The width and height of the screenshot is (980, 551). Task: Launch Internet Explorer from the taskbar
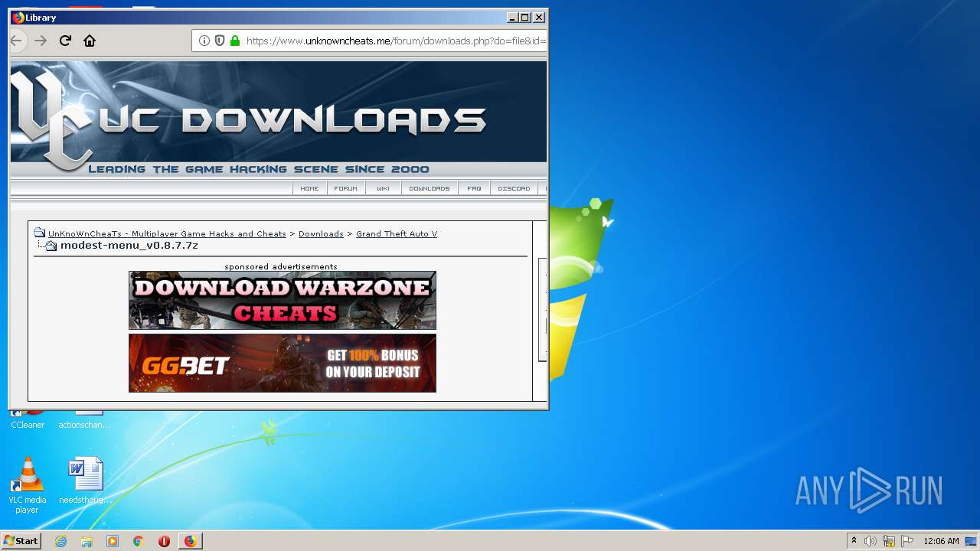(60, 541)
